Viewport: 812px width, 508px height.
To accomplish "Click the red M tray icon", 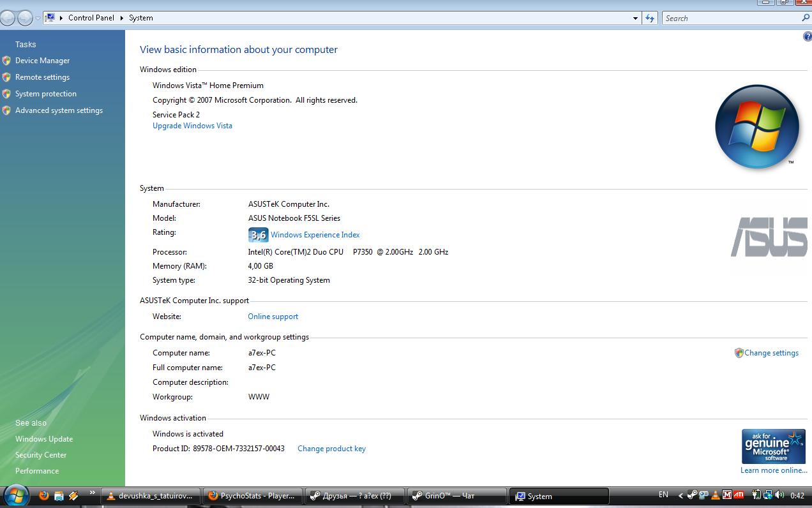I will tap(726, 495).
